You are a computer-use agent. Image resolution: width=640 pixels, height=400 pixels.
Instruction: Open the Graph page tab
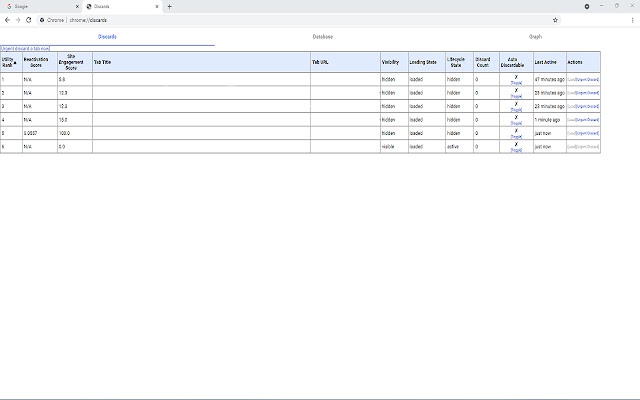(x=535, y=37)
